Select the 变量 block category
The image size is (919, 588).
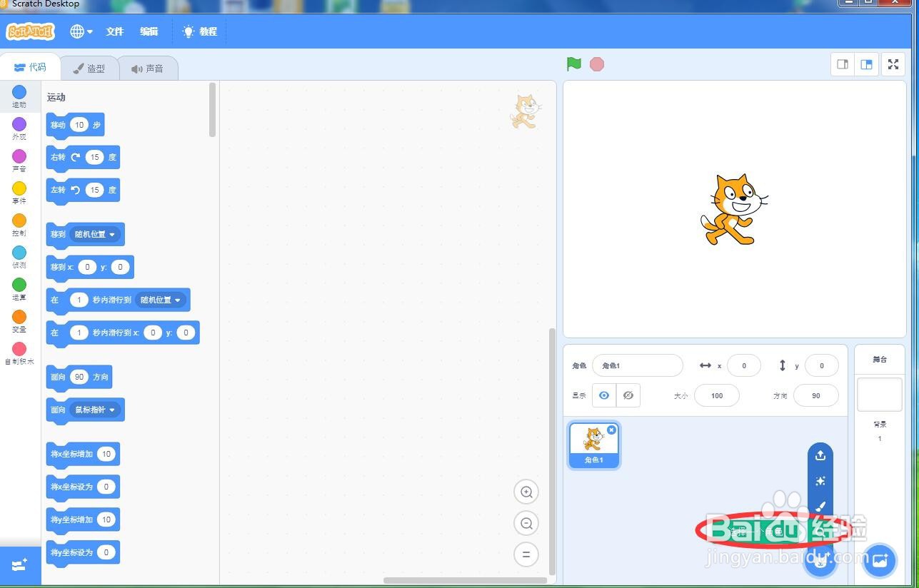pyautogui.click(x=19, y=321)
